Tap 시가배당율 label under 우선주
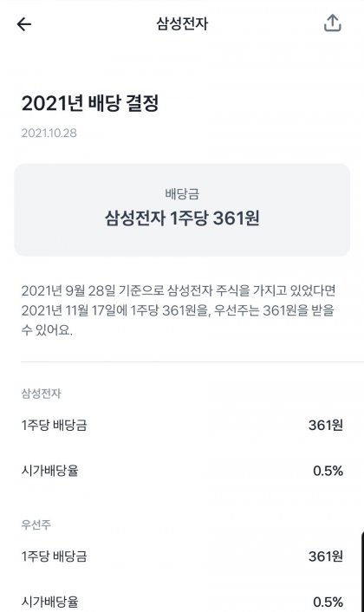Viewport: 364px width, 612px height. pyautogui.click(x=50, y=602)
